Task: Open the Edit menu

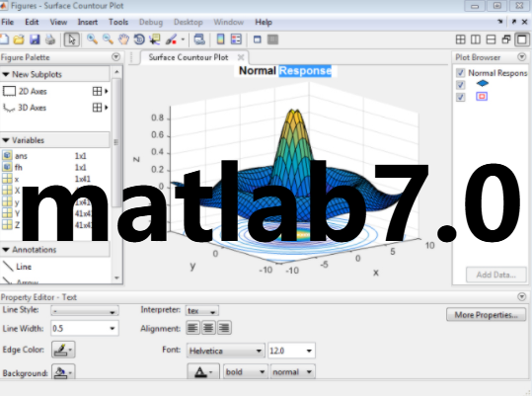Action: (32, 22)
